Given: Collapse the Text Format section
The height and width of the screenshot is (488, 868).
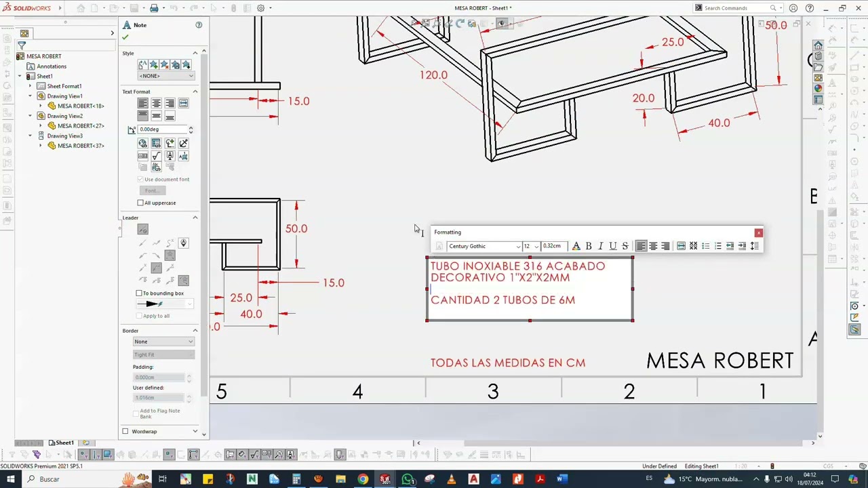Looking at the screenshot, I should point(195,91).
